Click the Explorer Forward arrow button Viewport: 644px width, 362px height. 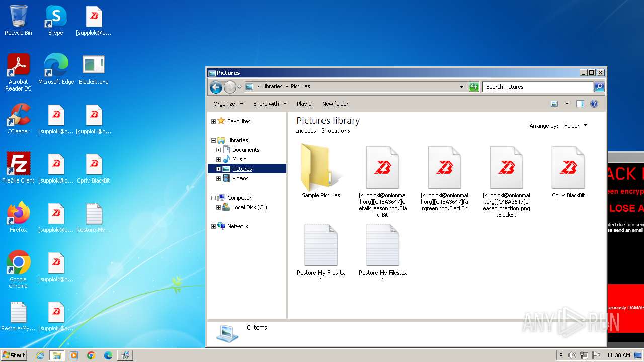pyautogui.click(x=230, y=87)
